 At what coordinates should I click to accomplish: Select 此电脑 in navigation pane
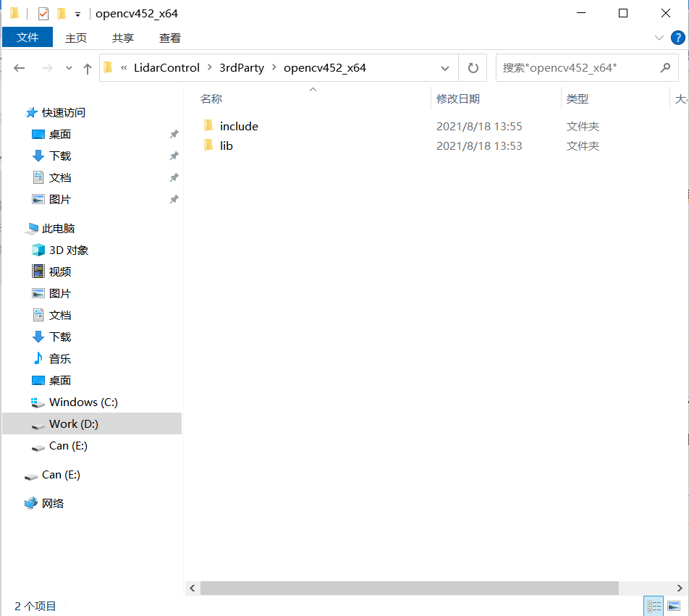point(58,229)
